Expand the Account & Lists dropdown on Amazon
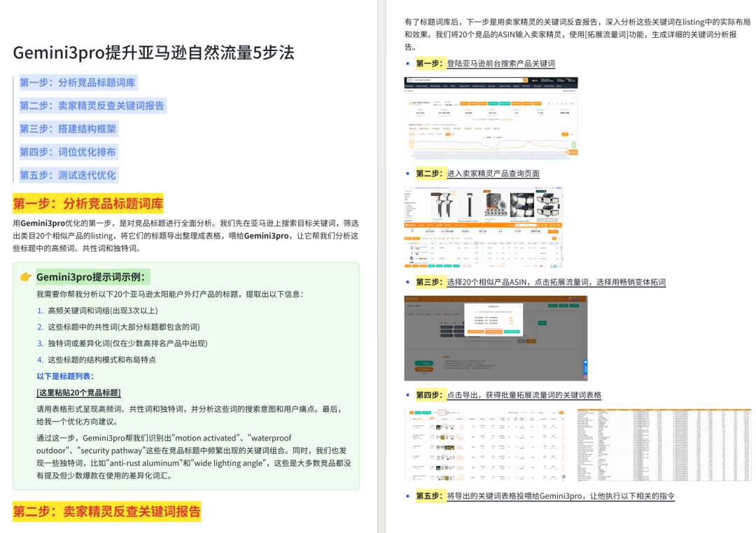756x533 pixels. coord(547,80)
